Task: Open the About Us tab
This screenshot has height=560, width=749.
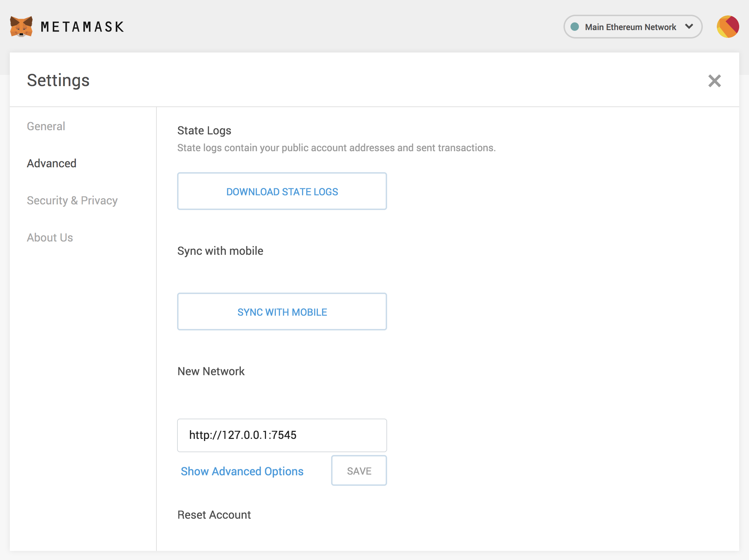Action: (x=50, y=238)
